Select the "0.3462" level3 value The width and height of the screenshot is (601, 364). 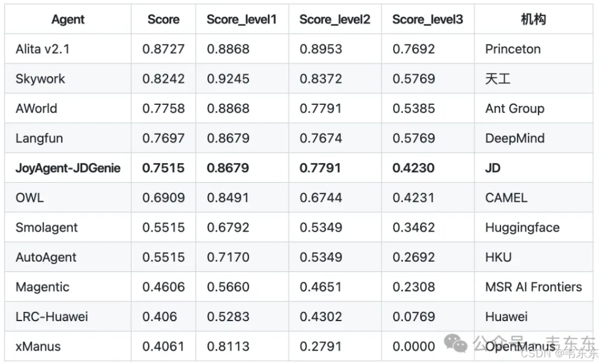tap(413, 227)
